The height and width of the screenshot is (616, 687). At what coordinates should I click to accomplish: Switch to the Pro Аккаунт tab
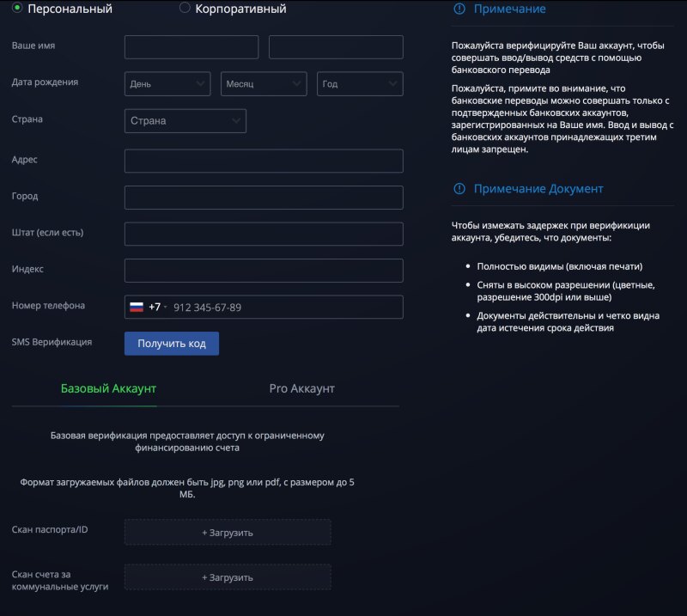[301, 388]
